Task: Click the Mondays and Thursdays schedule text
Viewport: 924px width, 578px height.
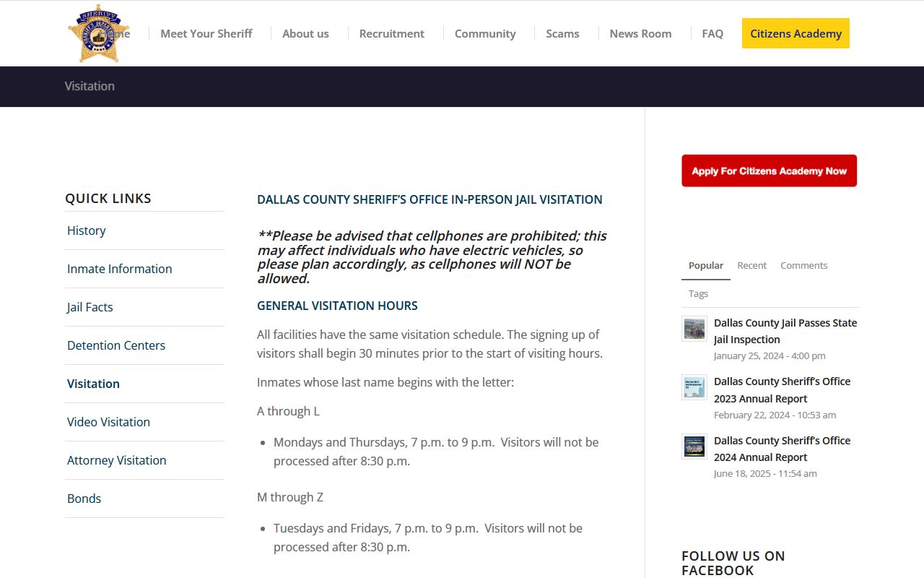Action: (436, 452)
